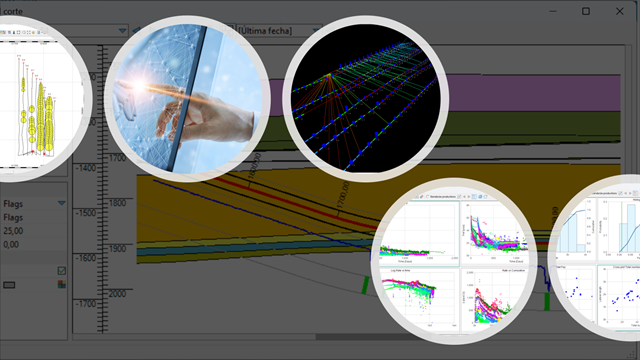Close the corte window
Screen dimensions: 640x360
[x=620, y=11]
